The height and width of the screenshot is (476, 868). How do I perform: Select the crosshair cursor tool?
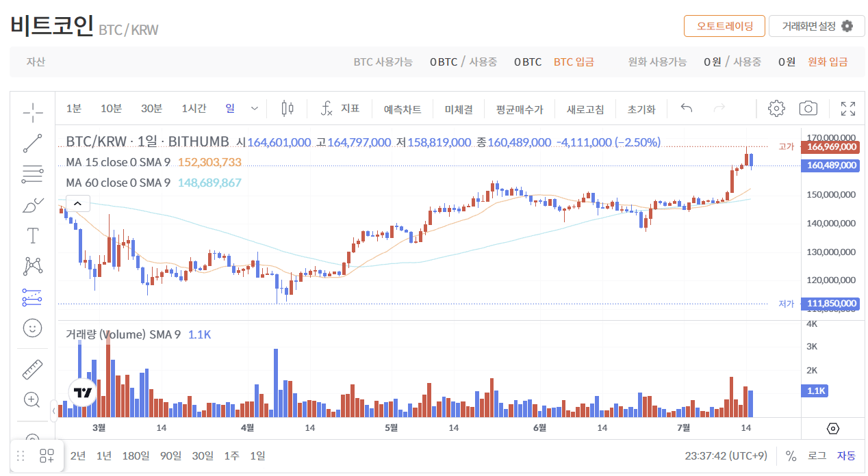point(32,111)
